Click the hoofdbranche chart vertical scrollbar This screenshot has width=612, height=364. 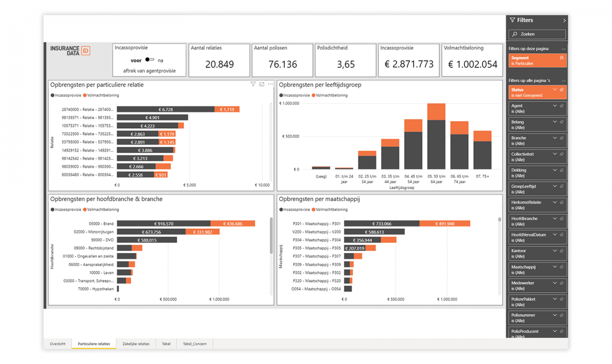point(271,236)
